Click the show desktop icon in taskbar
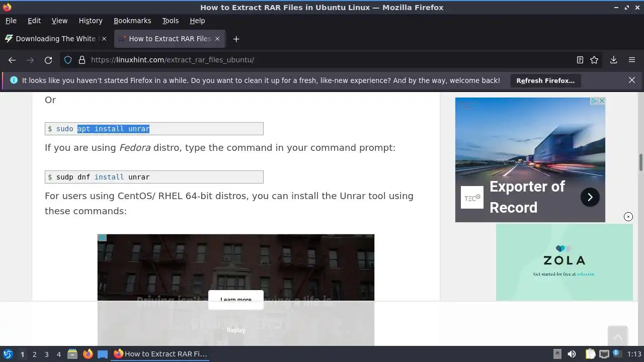Screen dimensions: 644x362 click(x=103, y=354)
